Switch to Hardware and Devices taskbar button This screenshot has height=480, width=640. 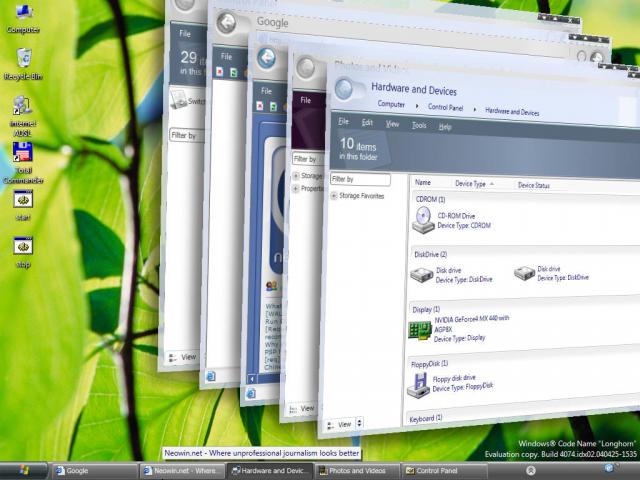click(270, 471)
